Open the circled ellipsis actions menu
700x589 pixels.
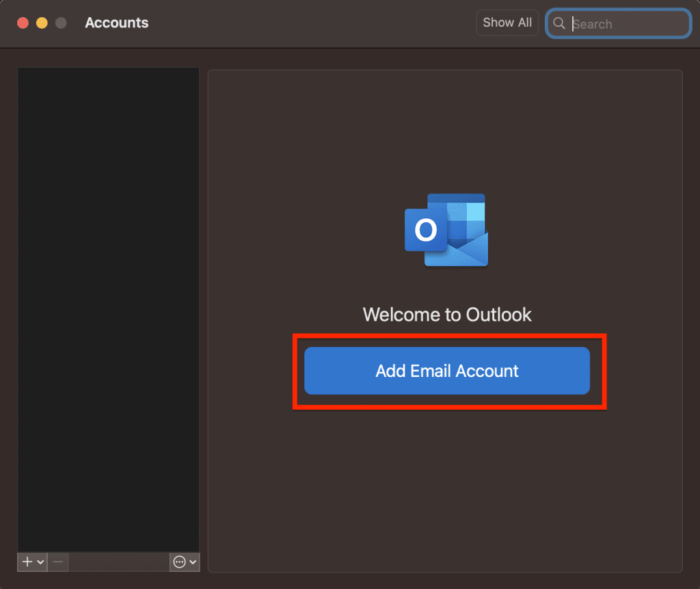coord(180,562)
